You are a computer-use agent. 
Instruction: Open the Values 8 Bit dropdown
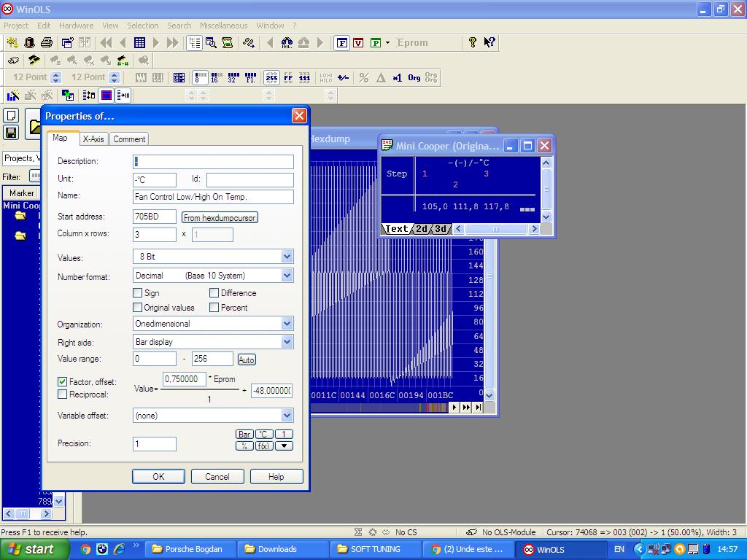click(287, 257)
